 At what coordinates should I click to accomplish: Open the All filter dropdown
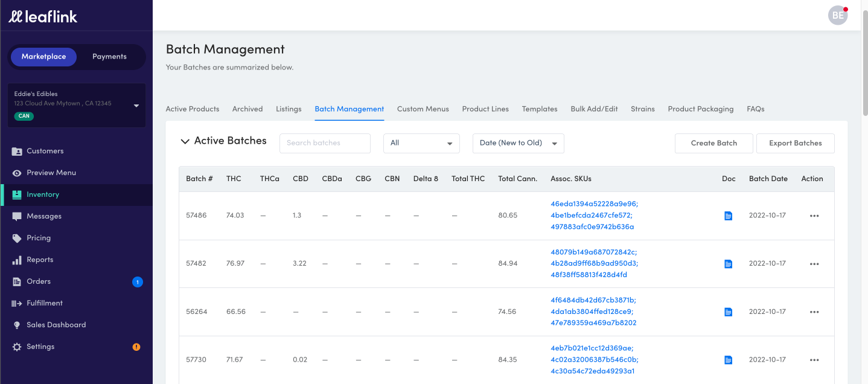click(421, 143)
